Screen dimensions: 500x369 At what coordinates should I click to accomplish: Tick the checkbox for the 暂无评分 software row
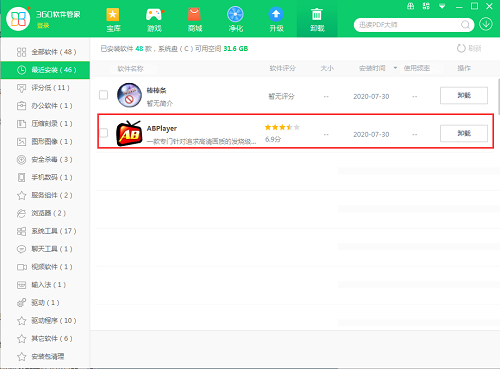point(103,95)
